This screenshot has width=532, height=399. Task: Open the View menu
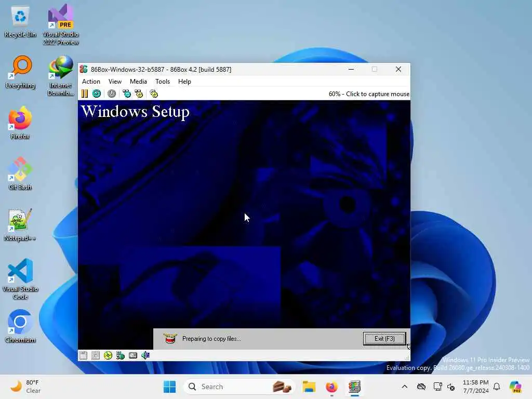coord(115,82)
